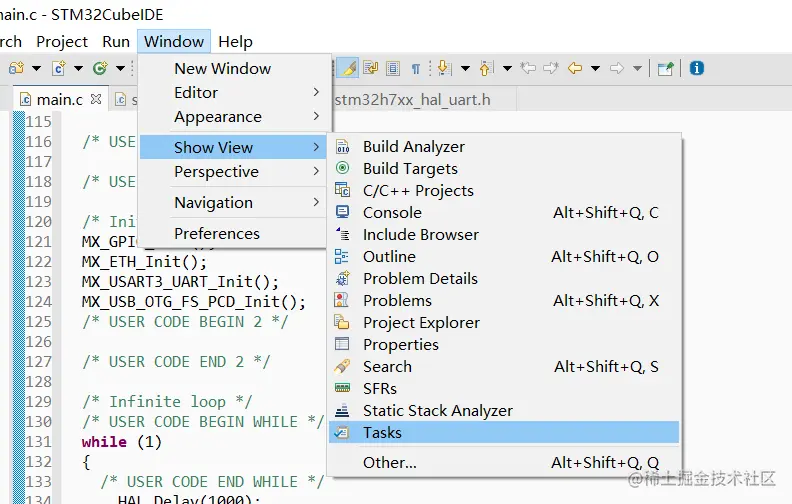This screenshot has width=792, height=504.
Task: Expand the Perspective submenu
Action: pos(234,172)
